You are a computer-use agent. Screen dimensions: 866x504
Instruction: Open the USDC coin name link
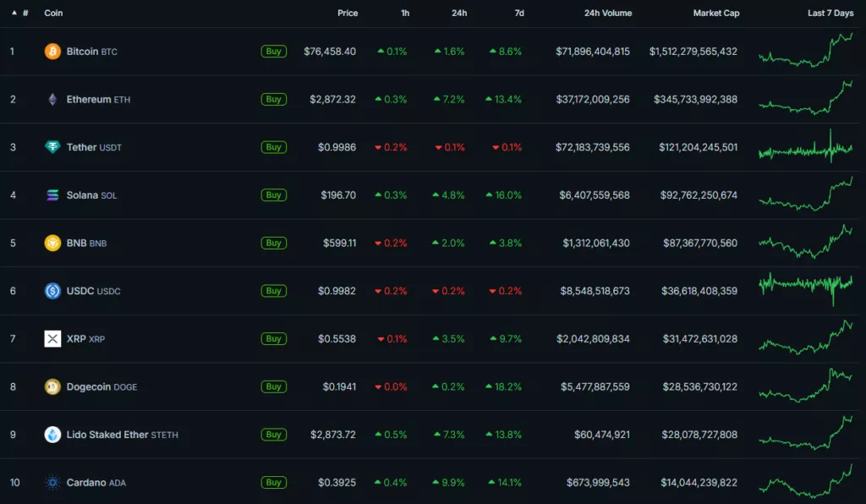click(93, 291)
